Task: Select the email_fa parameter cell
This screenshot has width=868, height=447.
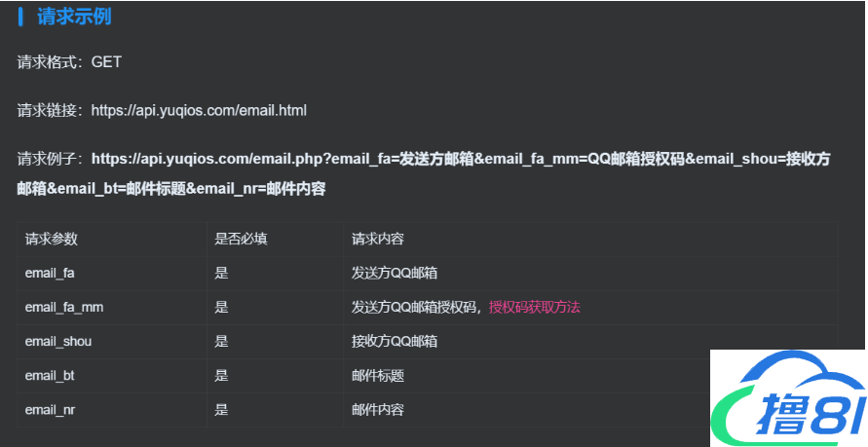Action: click(x=50, y=273)
